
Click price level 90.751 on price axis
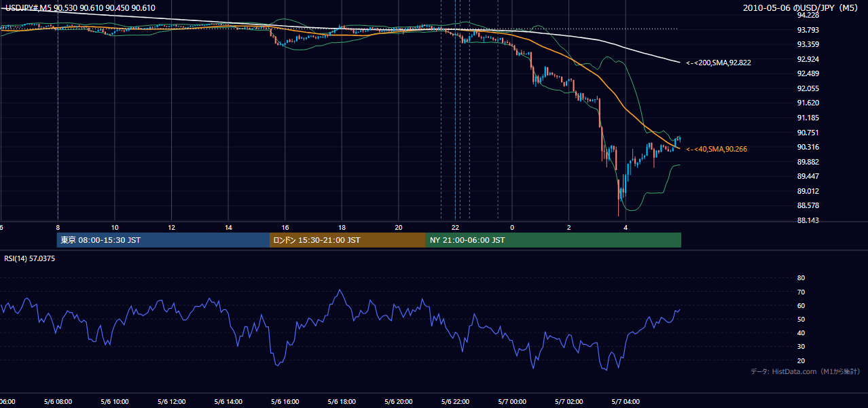coord(808,133)
